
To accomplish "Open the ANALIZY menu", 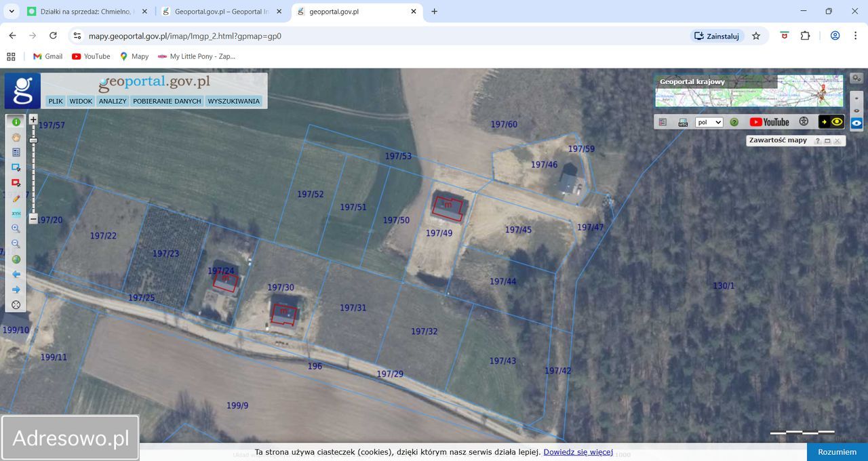I will [113, 101].
